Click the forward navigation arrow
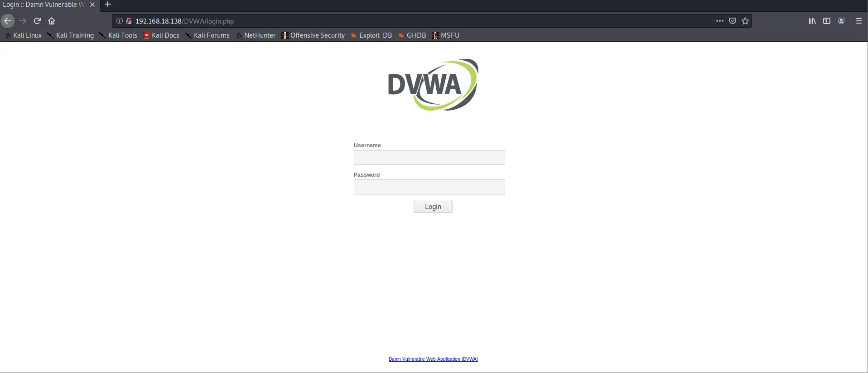The image size is (868, 373). tap(23, 21)
